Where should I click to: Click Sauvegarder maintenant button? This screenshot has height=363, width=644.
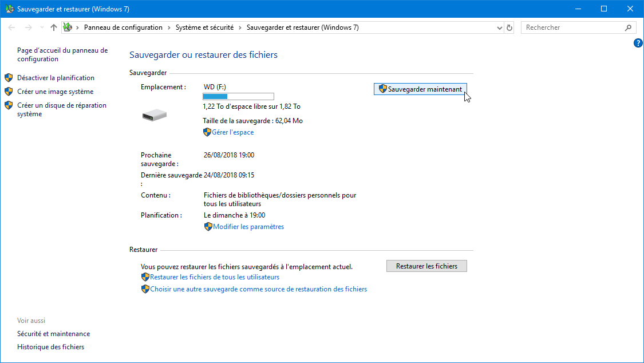point(420,89)
